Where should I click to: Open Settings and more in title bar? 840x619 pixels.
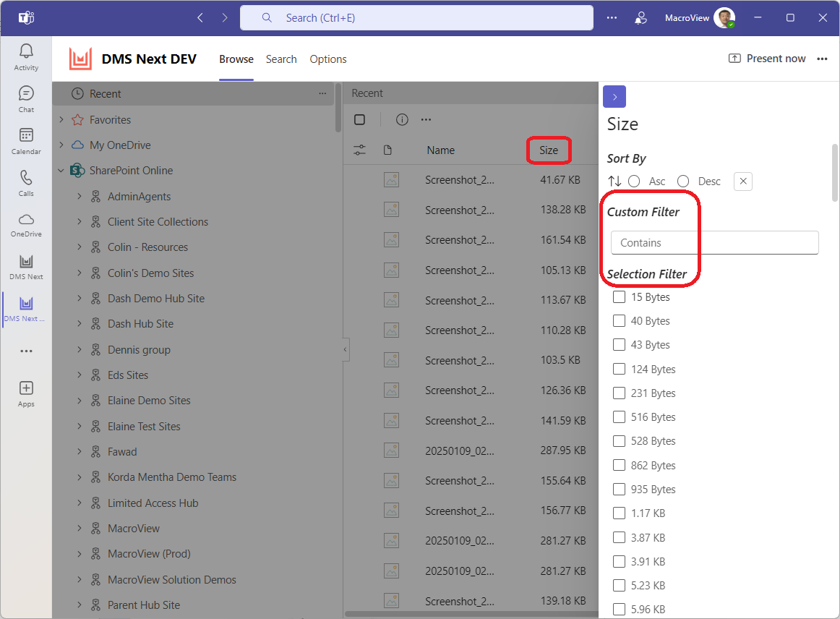612,17
